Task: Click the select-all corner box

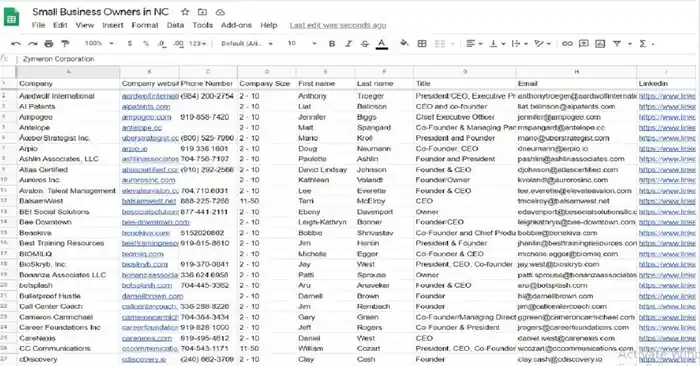Action: pyautogui.click(x=8, y=72)
